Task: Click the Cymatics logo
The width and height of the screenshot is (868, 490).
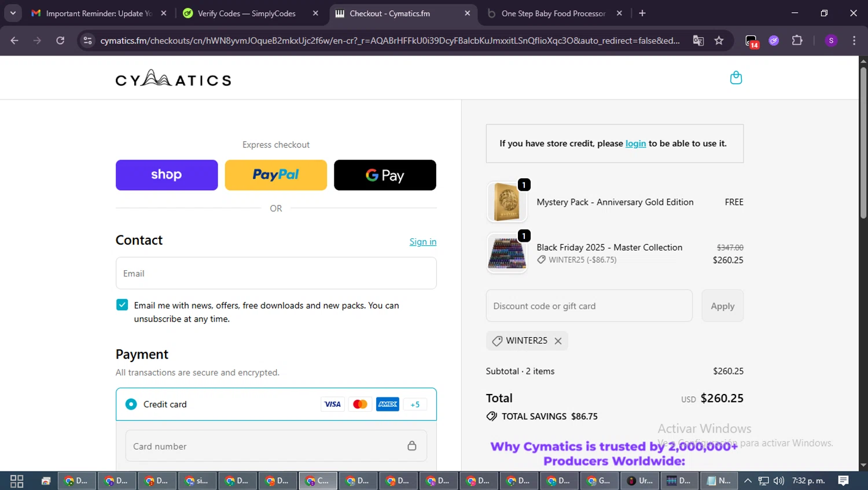Action: [173, 78]
